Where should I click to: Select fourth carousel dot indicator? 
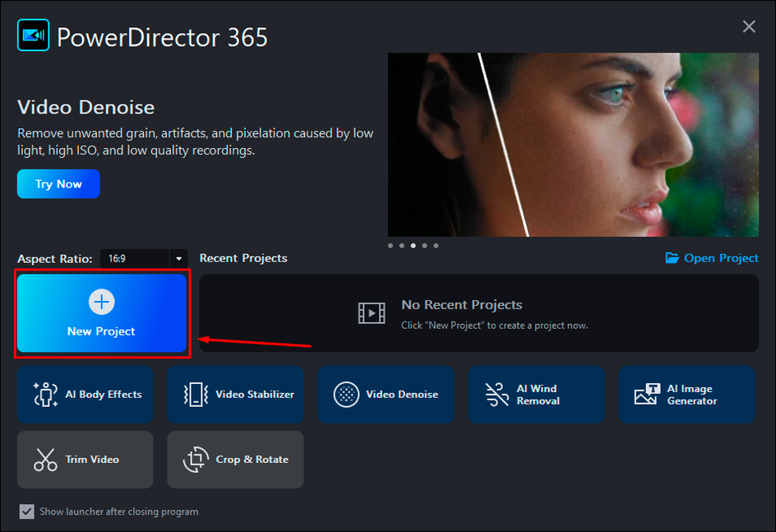425,246
